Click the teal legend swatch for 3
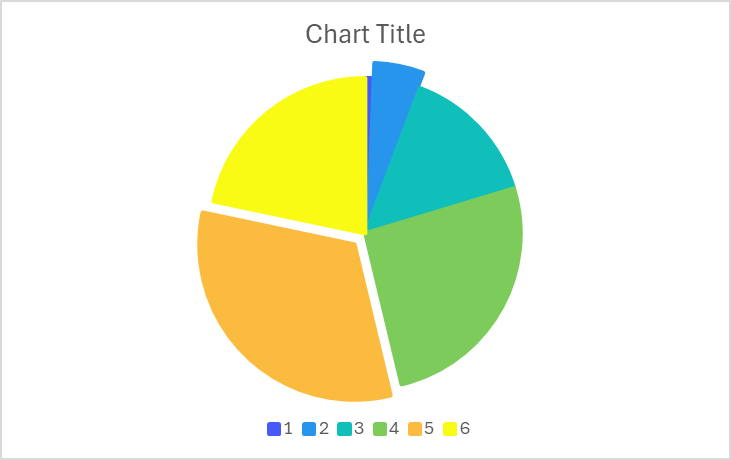Screen dimensions: 731x460 coord(344,429)
